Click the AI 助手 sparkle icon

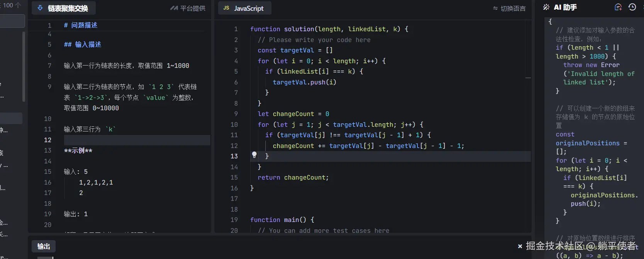(546, 7)
